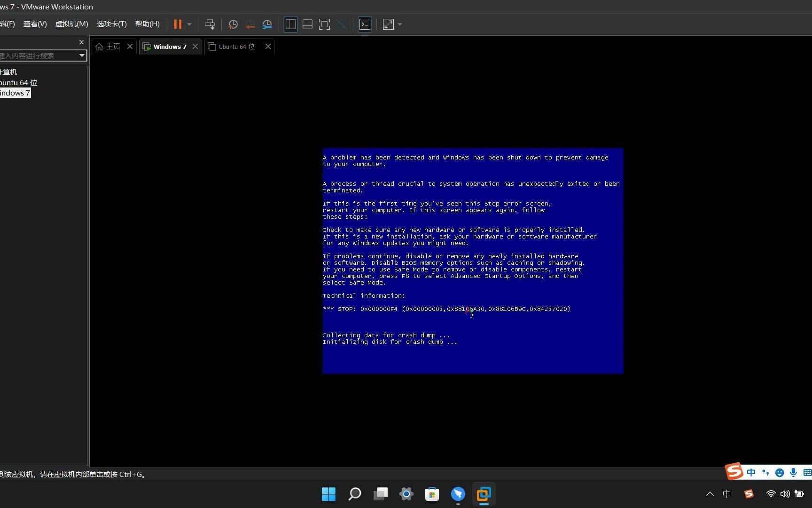Click the VMware Workstation taskbar icon
The height and width of the screenshot is (508, 812).
coord(484,494)
